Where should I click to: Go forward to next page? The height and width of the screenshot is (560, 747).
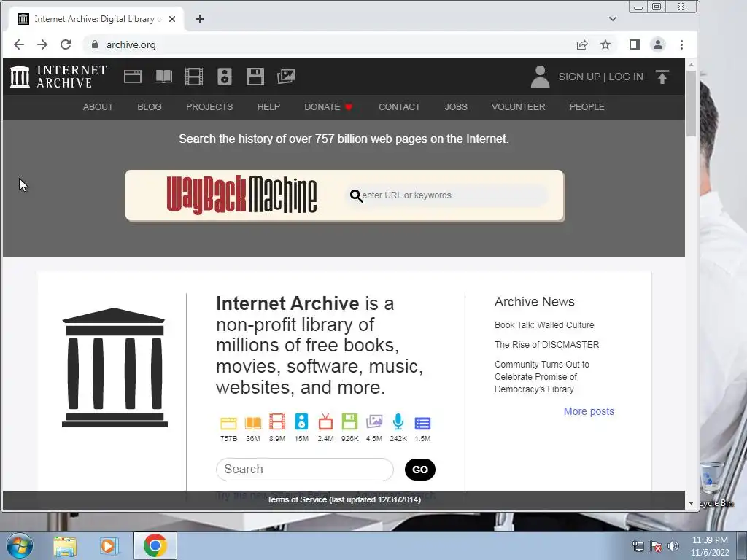[x=42, y=44]
